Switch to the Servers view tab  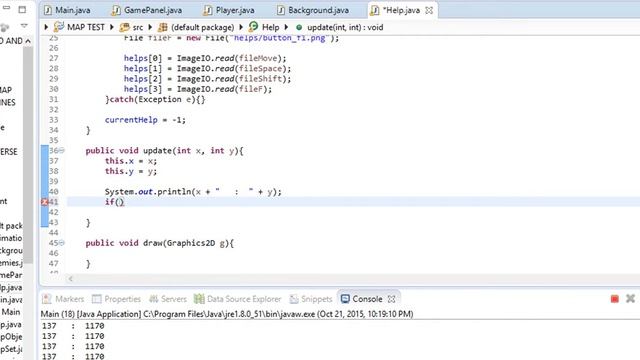pos(168,299)
